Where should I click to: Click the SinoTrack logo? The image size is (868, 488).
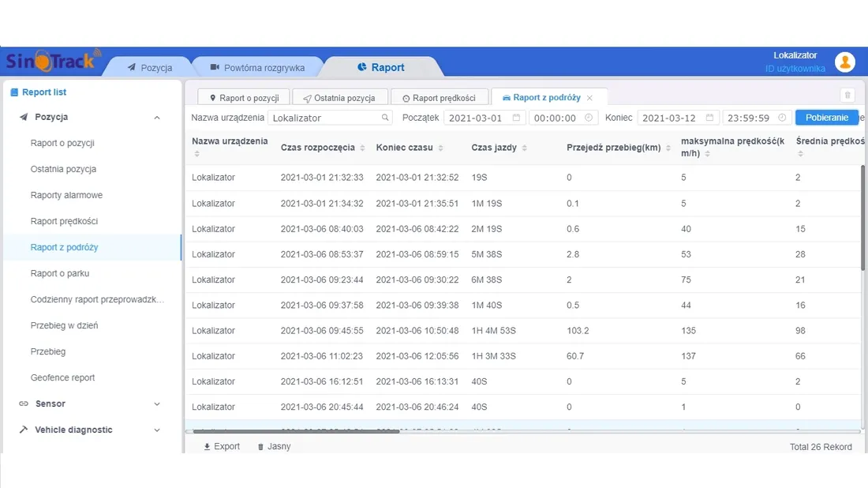[53, 61]
